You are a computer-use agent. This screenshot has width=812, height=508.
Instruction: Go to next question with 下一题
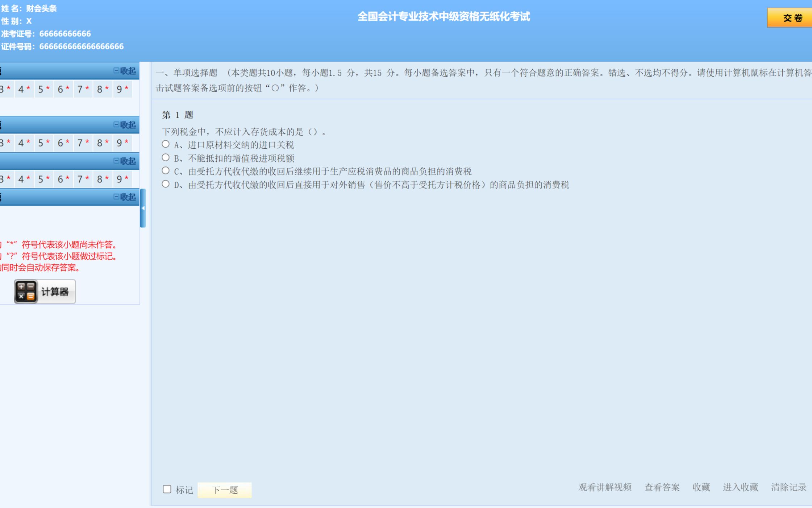(225, 490)
